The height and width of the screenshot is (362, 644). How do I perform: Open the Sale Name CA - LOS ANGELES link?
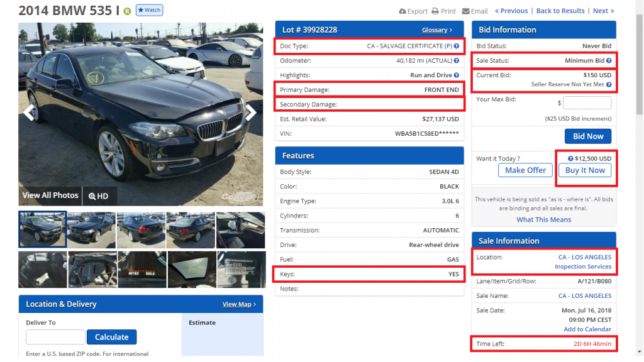pyautogui.click(x=584, y=295)
